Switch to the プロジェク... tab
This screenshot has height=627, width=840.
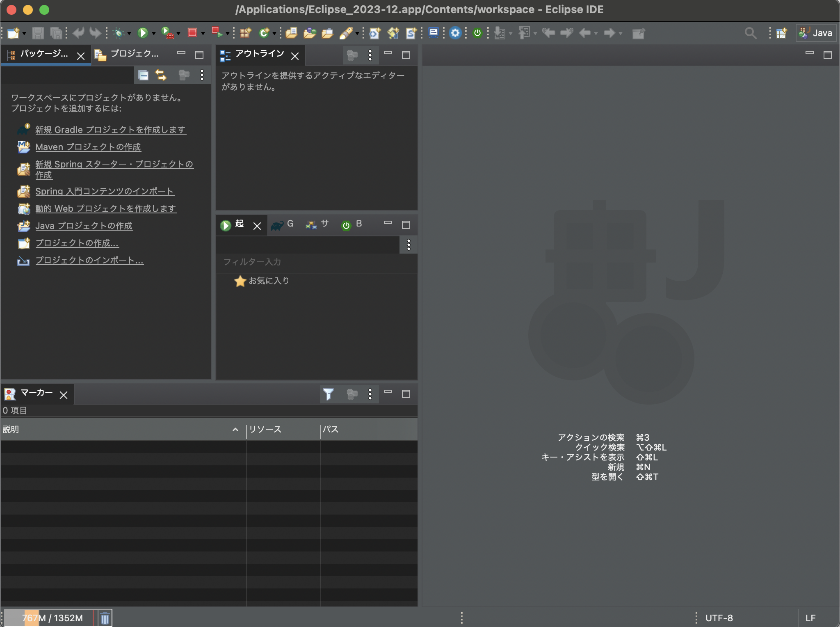[127, 54]
